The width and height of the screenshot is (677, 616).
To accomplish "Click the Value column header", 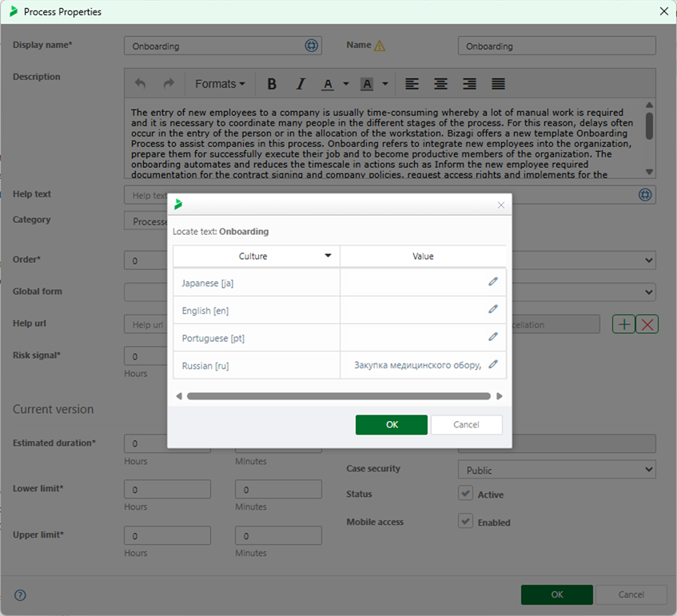I will (423, 256).
